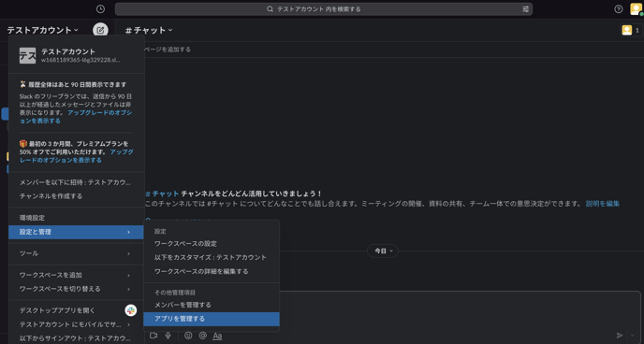The height and width of the screenshot is (344, 644).
Task: Choose メンバーを以下に招待 menu item
Action: (x=76, y=182)
